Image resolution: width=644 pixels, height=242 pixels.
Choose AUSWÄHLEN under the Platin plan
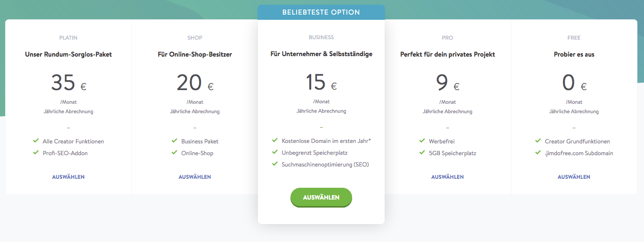tap(68, 177)
